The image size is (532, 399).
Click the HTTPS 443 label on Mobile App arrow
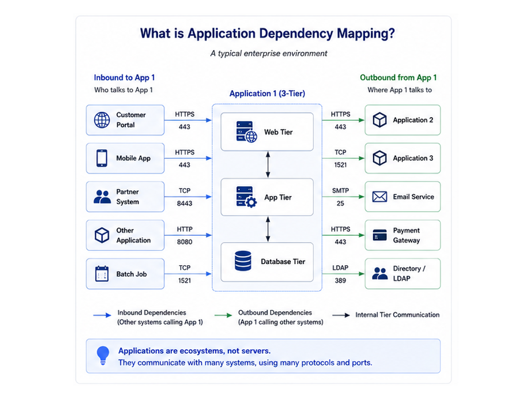pyautogui.click(x=185, y=158)
